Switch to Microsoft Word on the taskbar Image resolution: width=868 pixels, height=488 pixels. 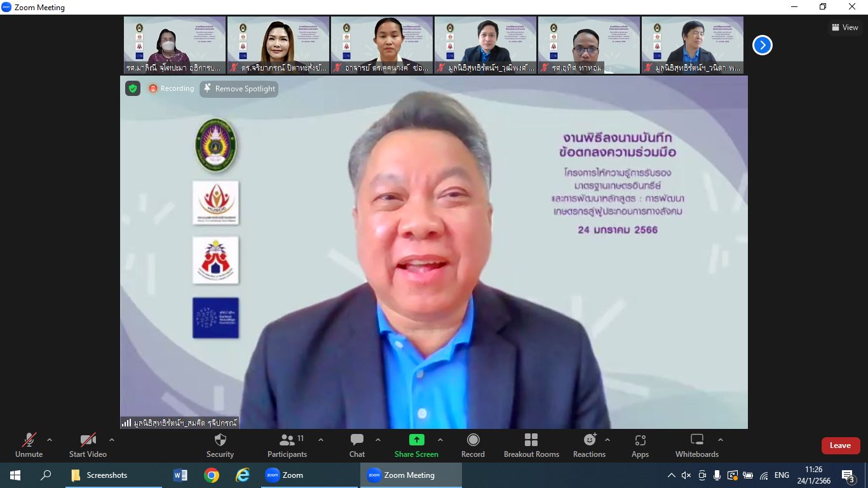(x=180, y=475)
